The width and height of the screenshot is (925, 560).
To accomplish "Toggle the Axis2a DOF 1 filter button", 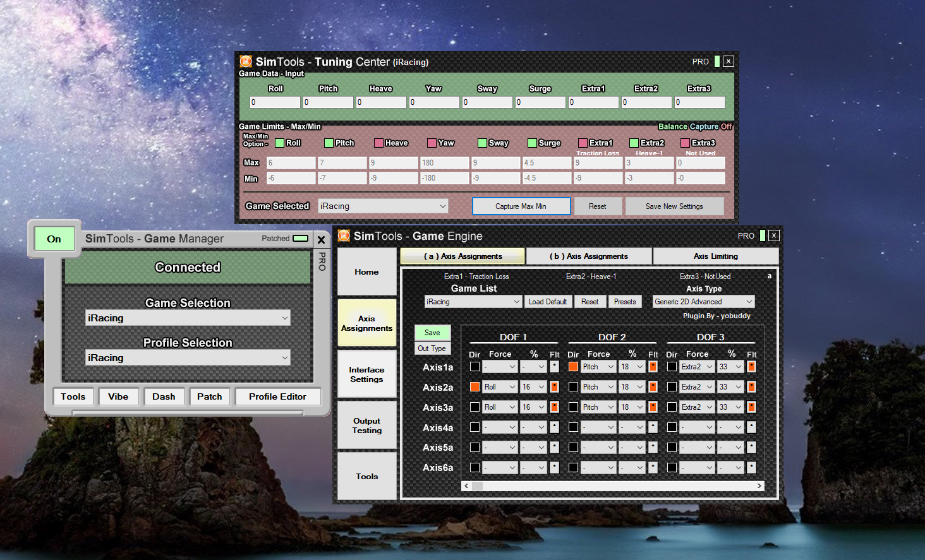I will tap(554, 386).
